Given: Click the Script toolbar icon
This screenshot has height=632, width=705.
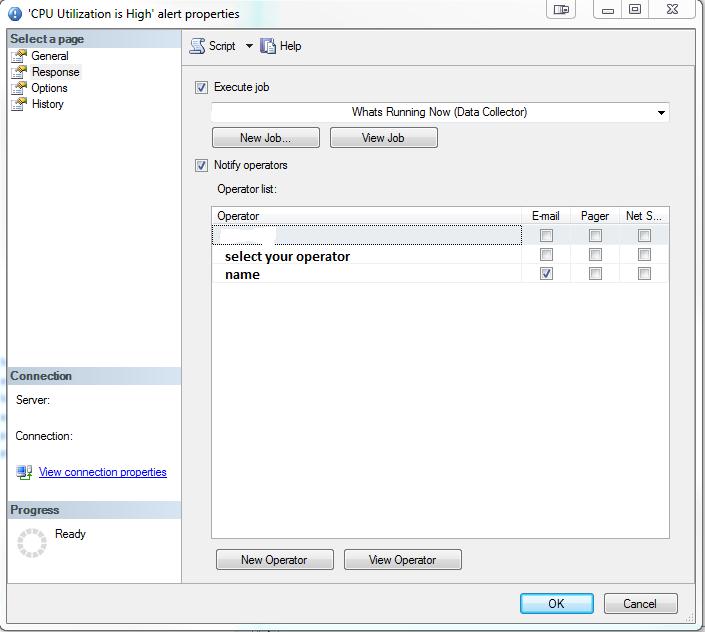Looking at the screenshot, I should pos(197,46).
